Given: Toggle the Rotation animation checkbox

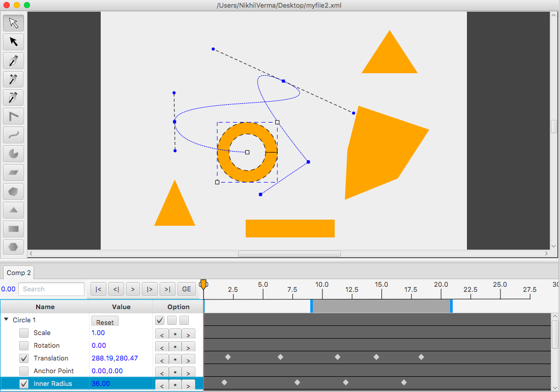Looking at the screenshot, I should [x=24, y=346].
